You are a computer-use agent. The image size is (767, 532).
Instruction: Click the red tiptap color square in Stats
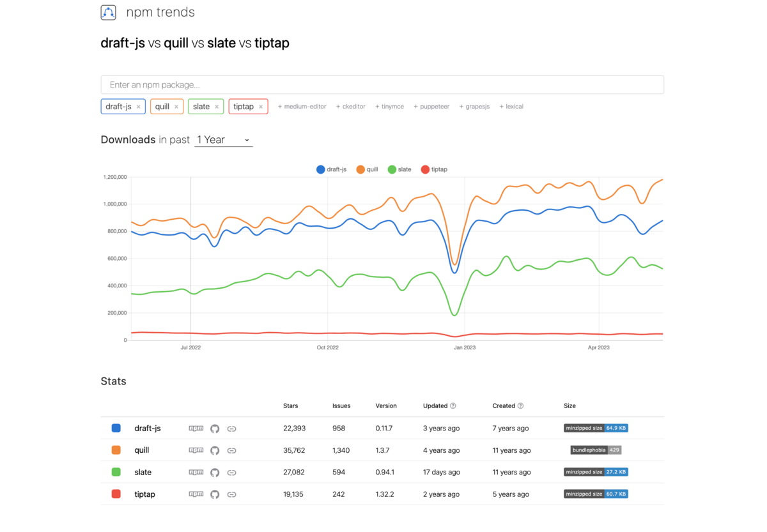[116, 494]
